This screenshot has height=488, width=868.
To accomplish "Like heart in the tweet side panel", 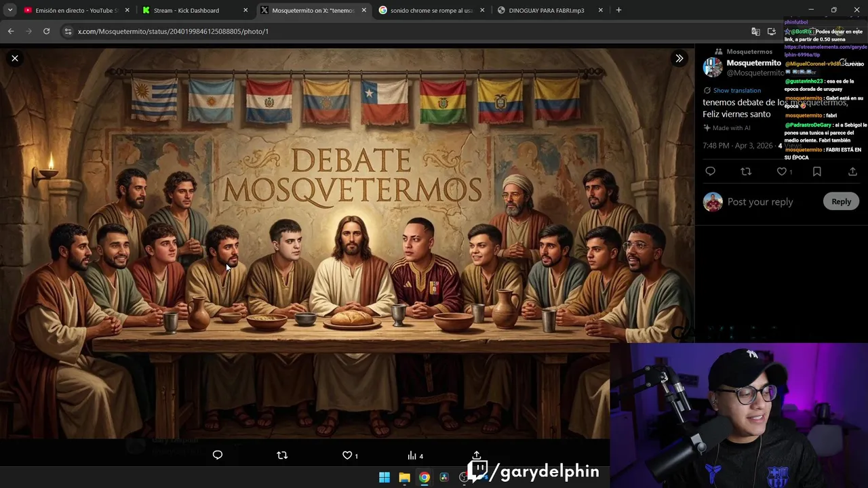I will coord(781,171).
